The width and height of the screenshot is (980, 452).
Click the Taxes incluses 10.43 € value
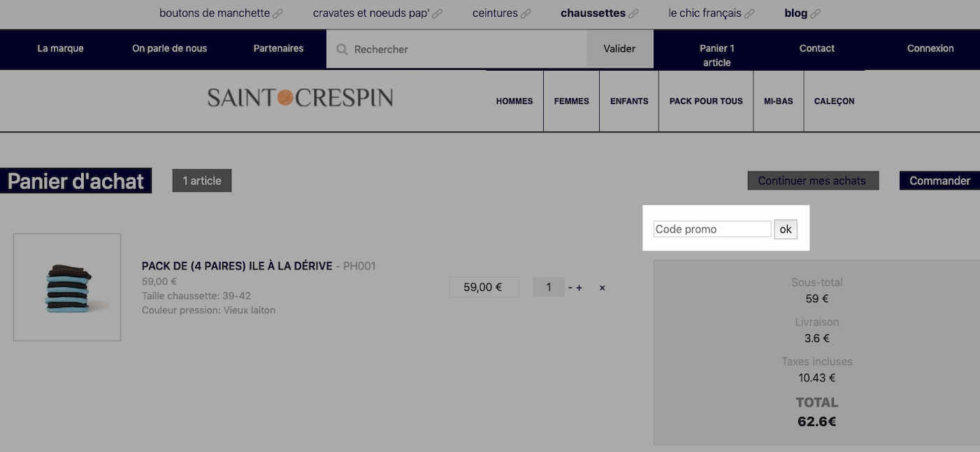tap(816, 378)
